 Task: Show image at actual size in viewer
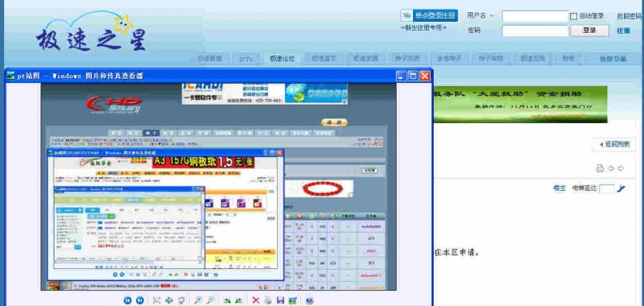(x=168, y=300)
